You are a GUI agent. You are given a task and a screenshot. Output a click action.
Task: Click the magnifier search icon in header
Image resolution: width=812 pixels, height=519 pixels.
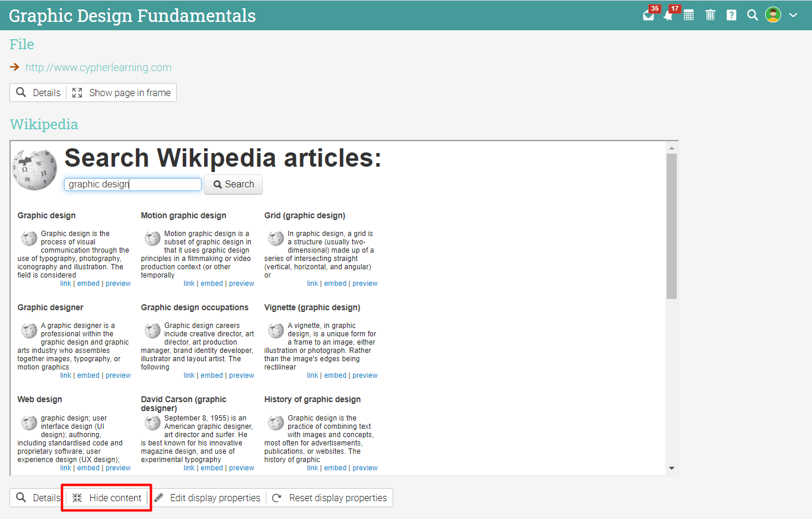click(752, 15)
